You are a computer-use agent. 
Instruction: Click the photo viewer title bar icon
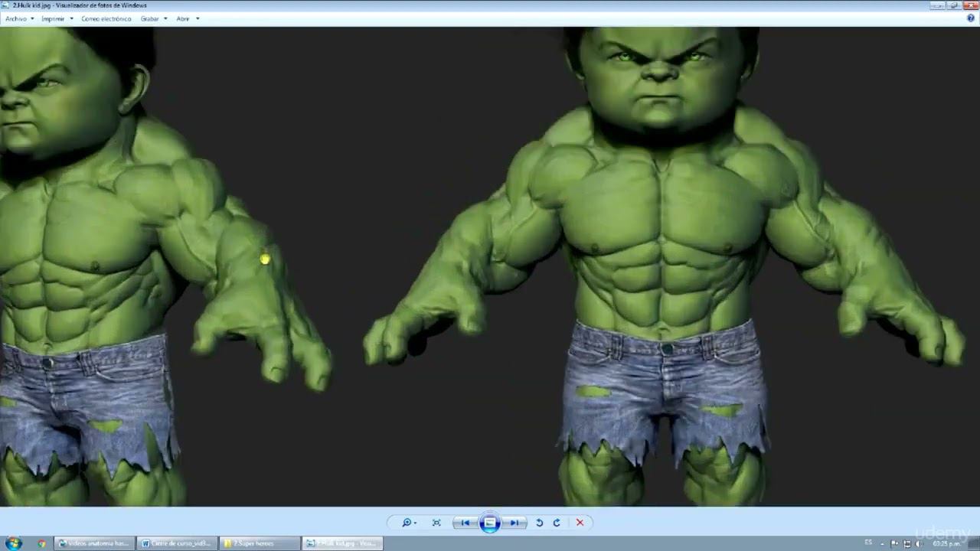pyautogui.click(x=5, y=5)
